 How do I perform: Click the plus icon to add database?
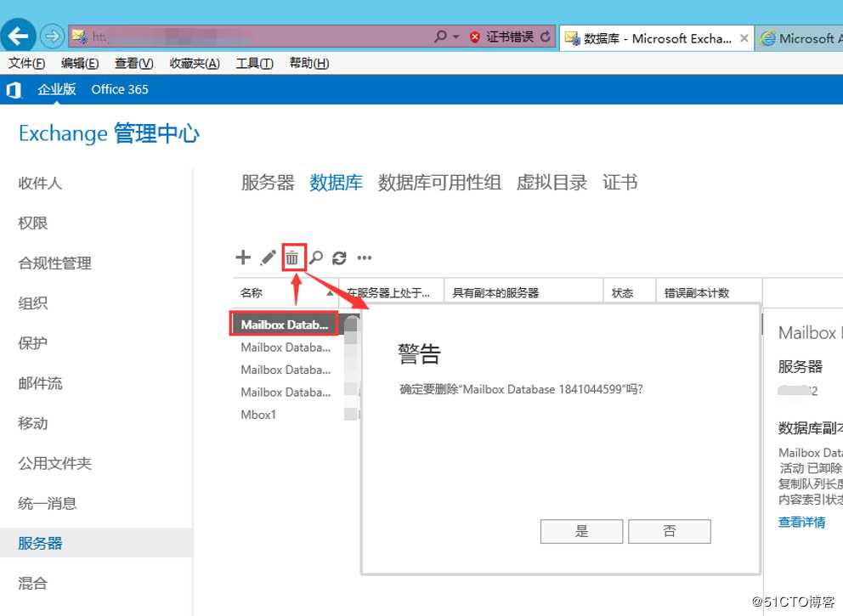pos(243,257)
